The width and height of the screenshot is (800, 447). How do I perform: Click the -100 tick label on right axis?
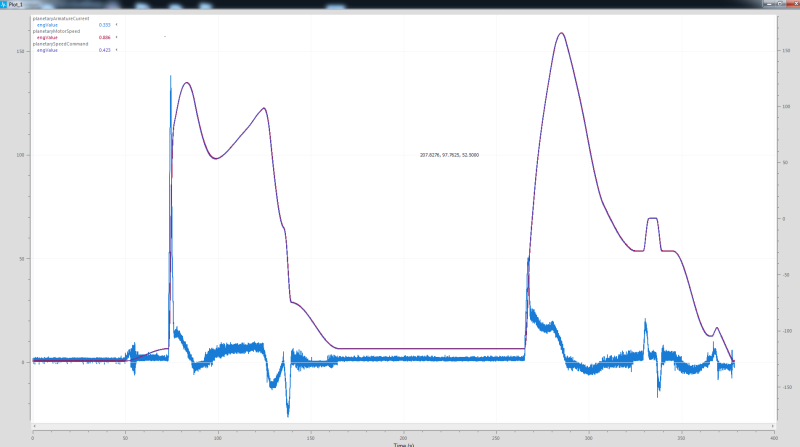pos(787,331)
